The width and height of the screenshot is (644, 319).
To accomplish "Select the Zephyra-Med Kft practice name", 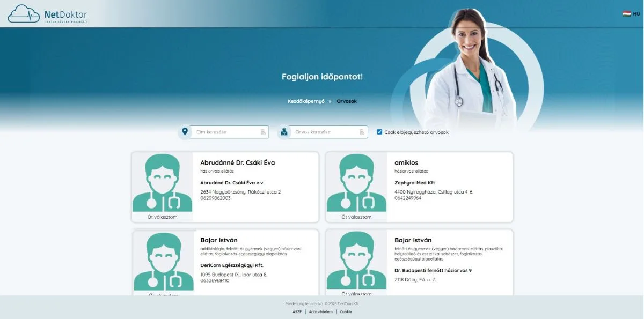I will (x=415, y=183).
